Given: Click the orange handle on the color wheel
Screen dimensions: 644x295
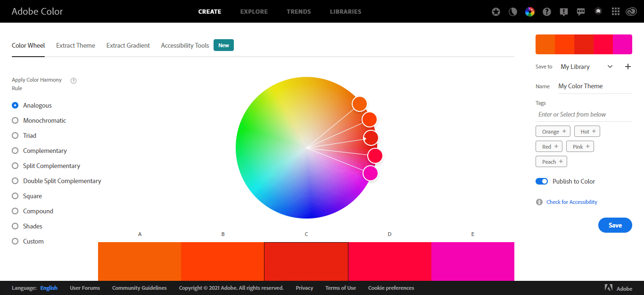Looking at the screenshot, I should (x=359, y=103).
